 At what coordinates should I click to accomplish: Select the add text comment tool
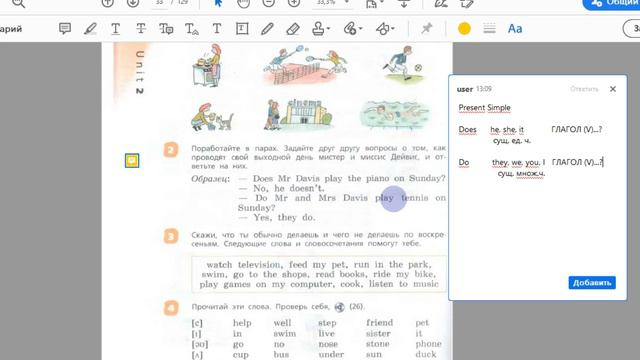[217, 29]
